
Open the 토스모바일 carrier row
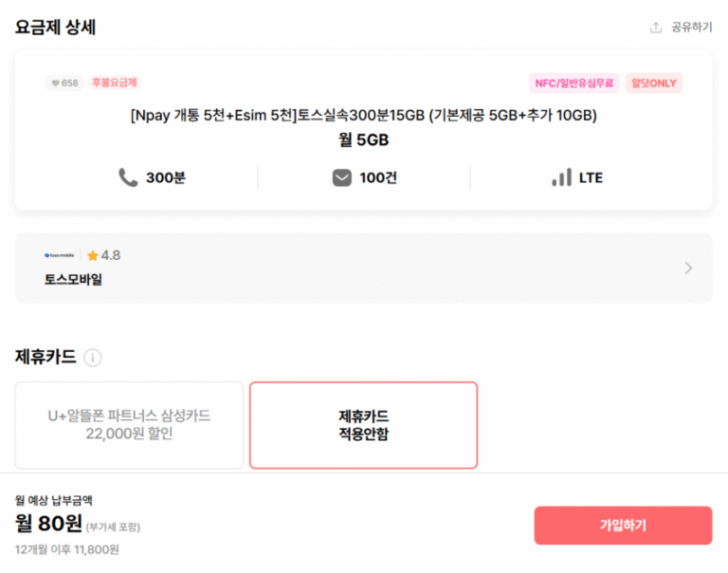pyautogui.click(x=363, y=268)
